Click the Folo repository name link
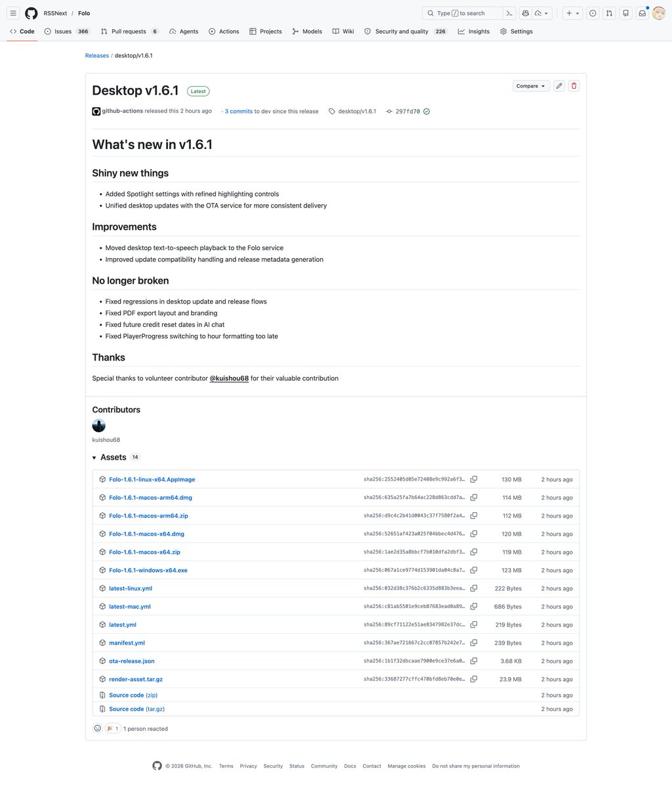 [x=84, y=13]
